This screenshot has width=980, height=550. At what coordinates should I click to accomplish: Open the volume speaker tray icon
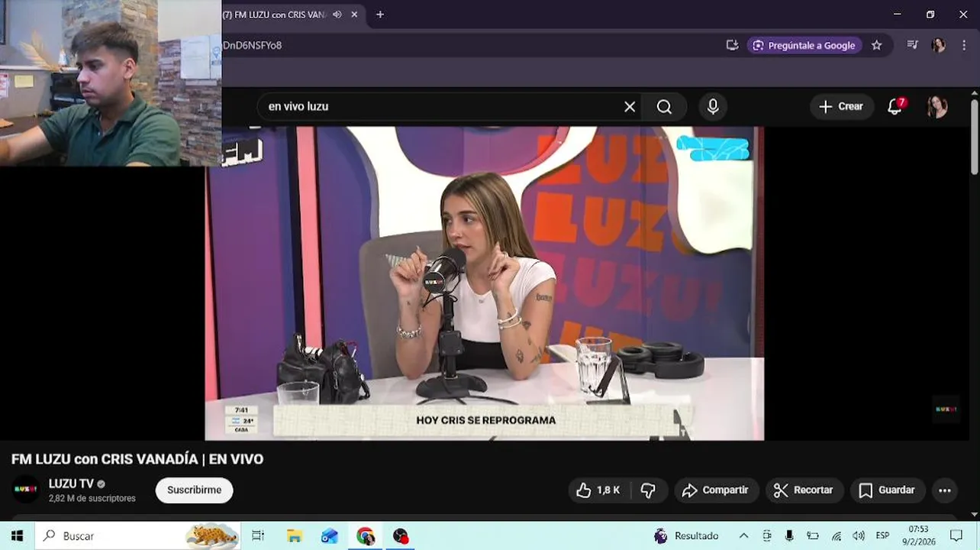[859, 535]
